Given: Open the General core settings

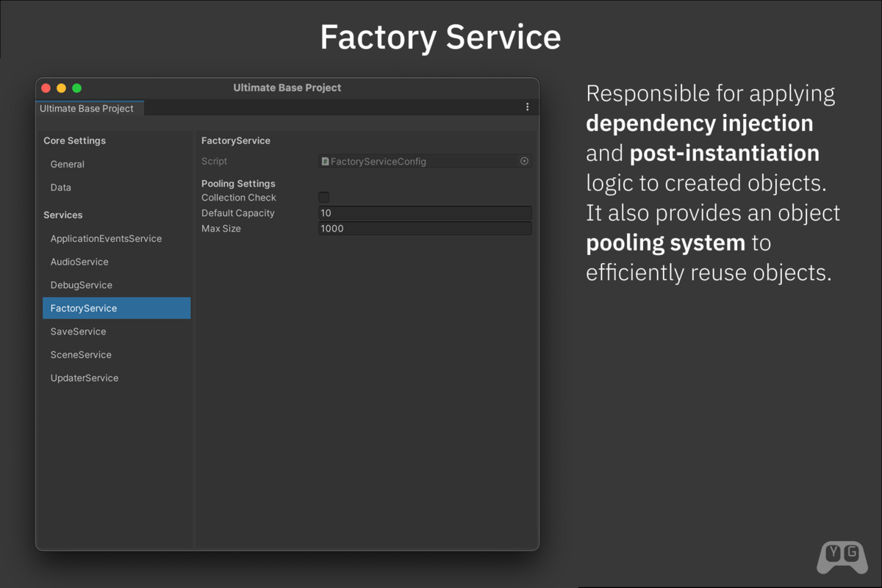Looking at the screenshot, I should (x=68, y=165).
